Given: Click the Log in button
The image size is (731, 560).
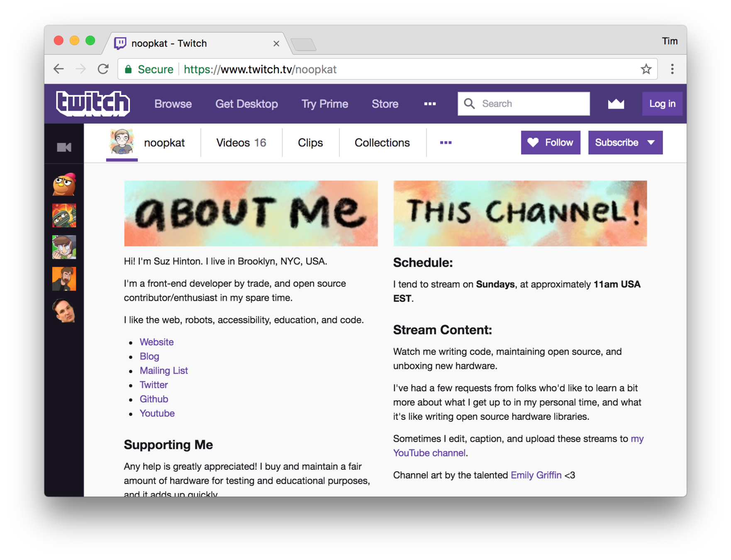Looking at the screenshot, I should point(662,104).
